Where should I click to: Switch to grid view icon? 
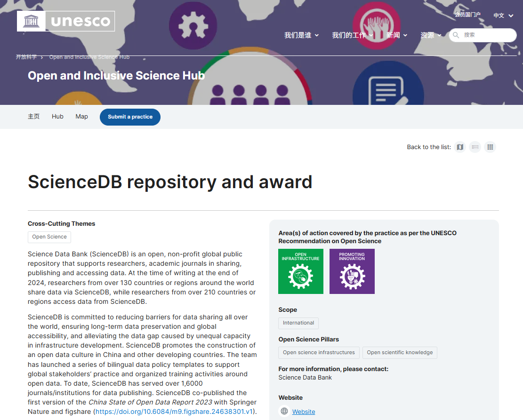490,147
